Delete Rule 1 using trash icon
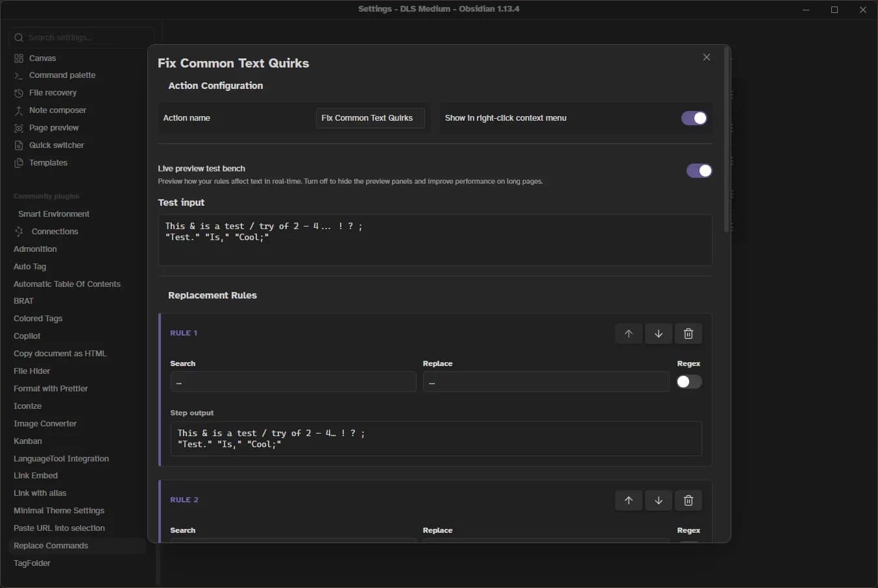 (689, 334)
